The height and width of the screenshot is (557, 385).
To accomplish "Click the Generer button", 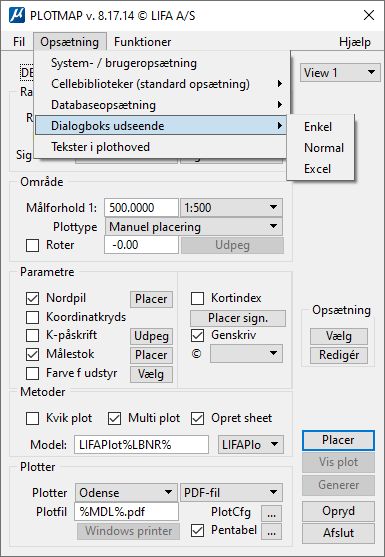I will coord(338,485).
